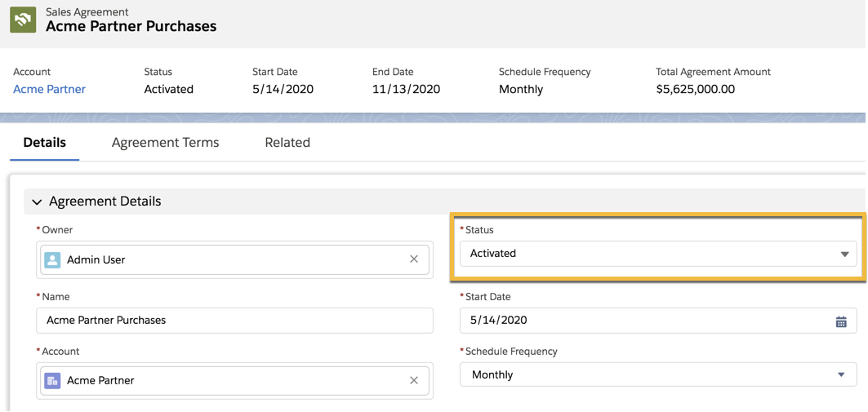
Task: Collapse the Agreement Details section
Action: pyautogui.click(x=37, y=202)
